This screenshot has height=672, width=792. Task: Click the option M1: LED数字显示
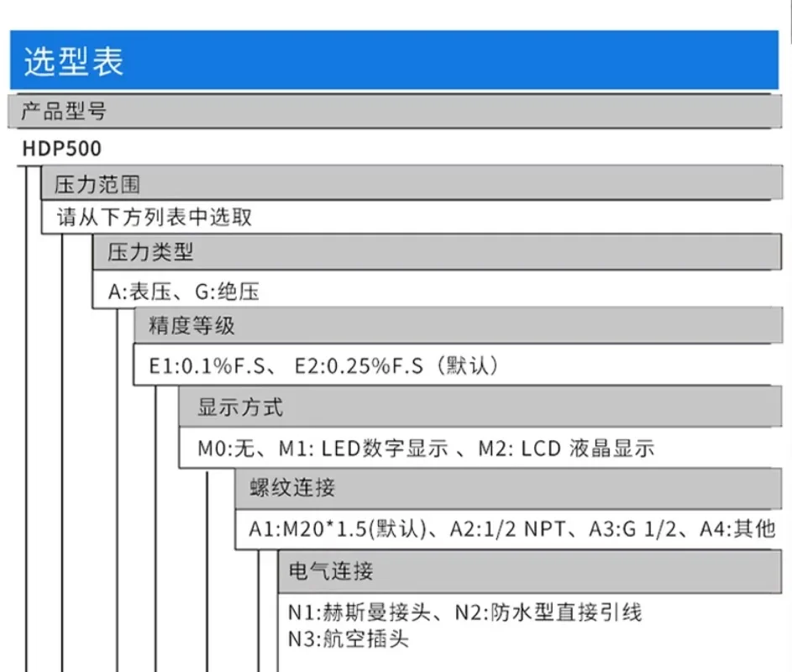363,449
